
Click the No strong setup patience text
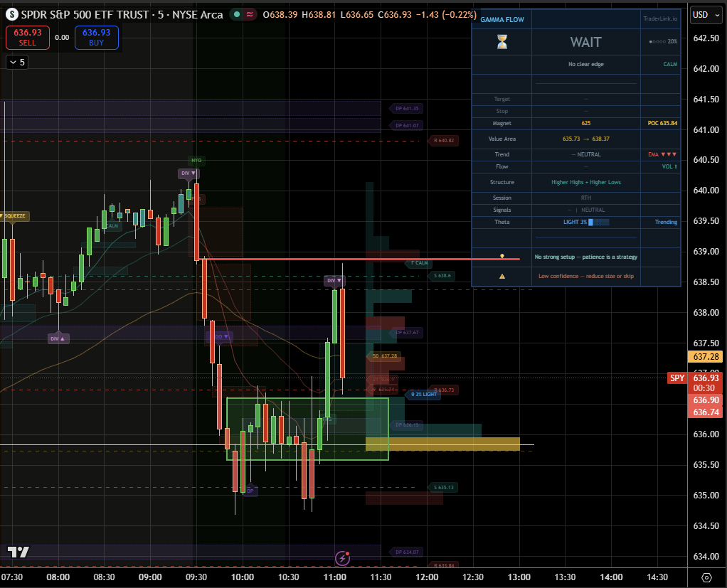(x=586, y=257)
